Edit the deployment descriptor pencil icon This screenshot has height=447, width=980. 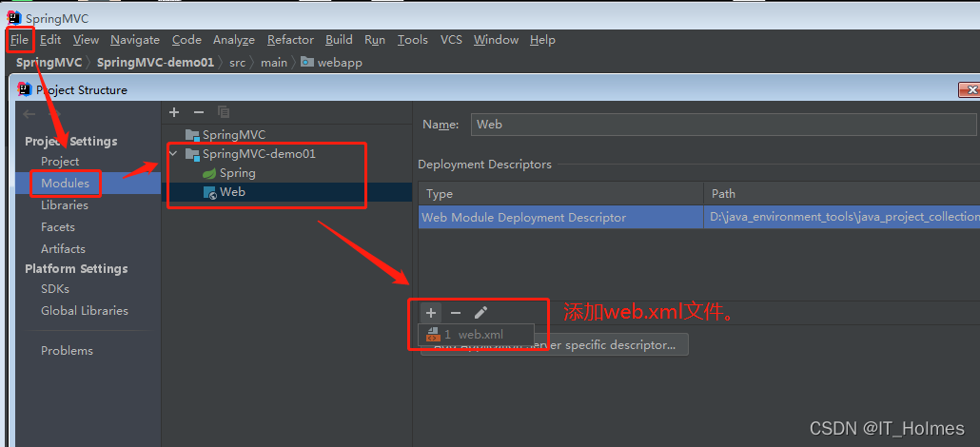480,313
